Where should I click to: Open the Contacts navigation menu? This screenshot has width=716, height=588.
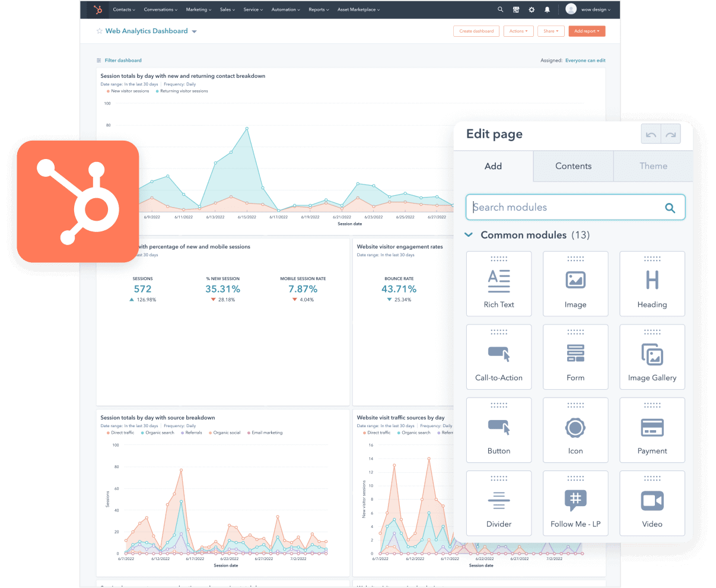[x=124, y=9]
